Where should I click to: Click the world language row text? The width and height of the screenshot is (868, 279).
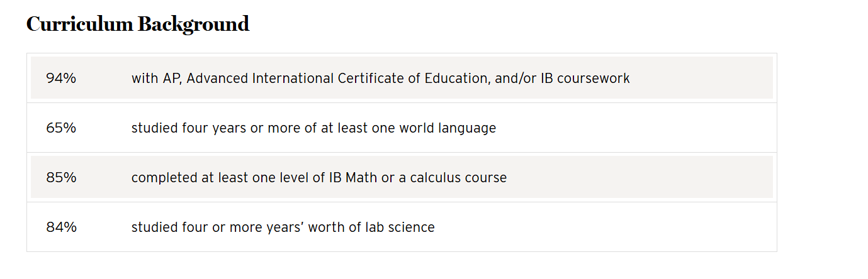pos(313,128)
